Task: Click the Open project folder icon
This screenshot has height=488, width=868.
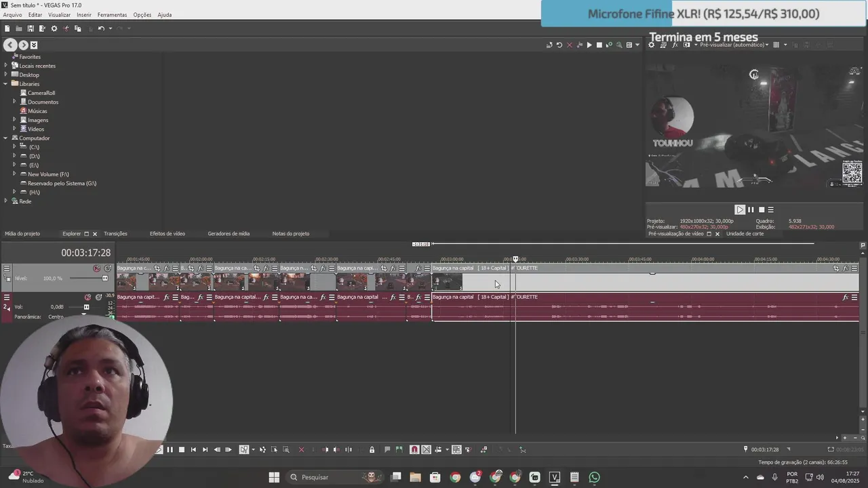Action: point(18,28)
